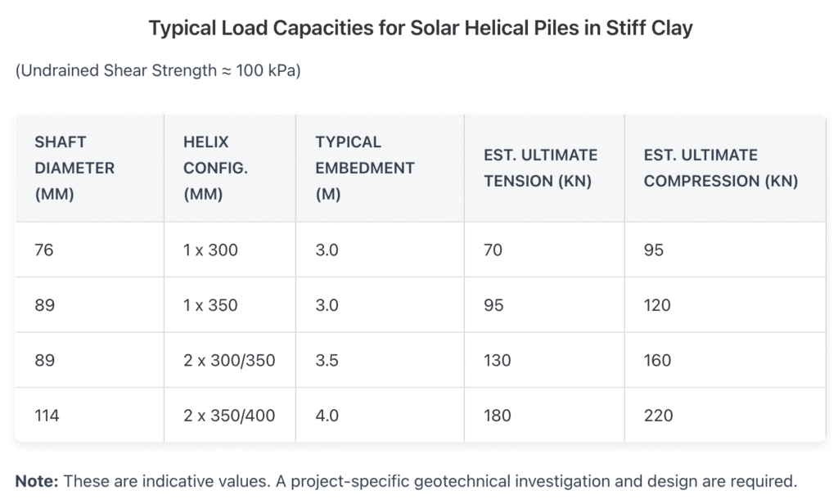Click the Est. Ultimate Compression (KN) header

(x=720, y=168)
